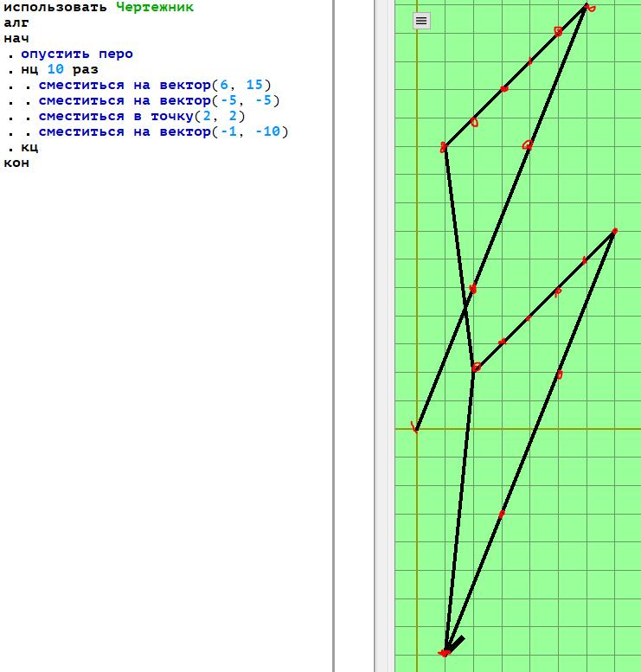Click the keyword 'алг' in the editor
Screen dimensions: 641x672
[16, 22]
